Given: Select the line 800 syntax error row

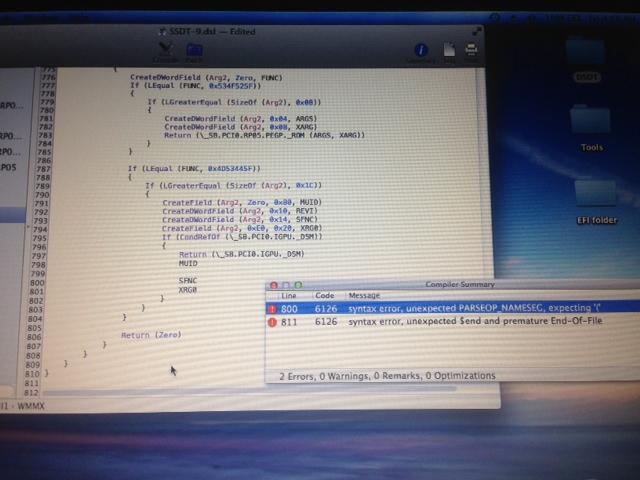Looking at the screenshot, I should tap(450, 310).
